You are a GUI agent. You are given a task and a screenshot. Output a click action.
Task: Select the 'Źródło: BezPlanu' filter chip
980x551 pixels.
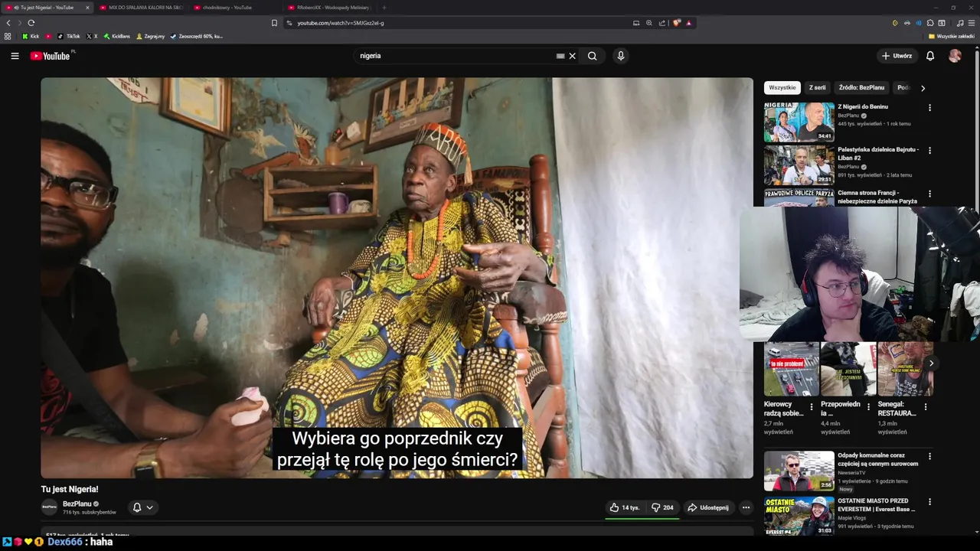(861, 88)
